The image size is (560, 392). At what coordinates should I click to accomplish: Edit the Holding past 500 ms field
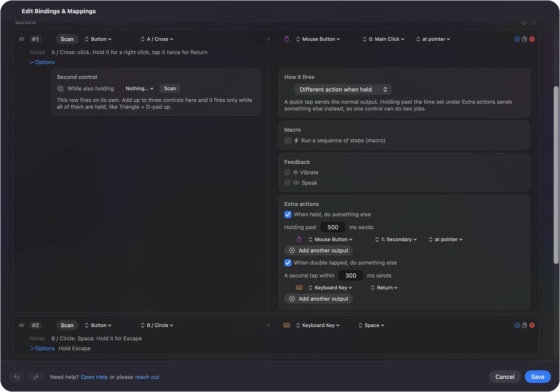(333, 227)
